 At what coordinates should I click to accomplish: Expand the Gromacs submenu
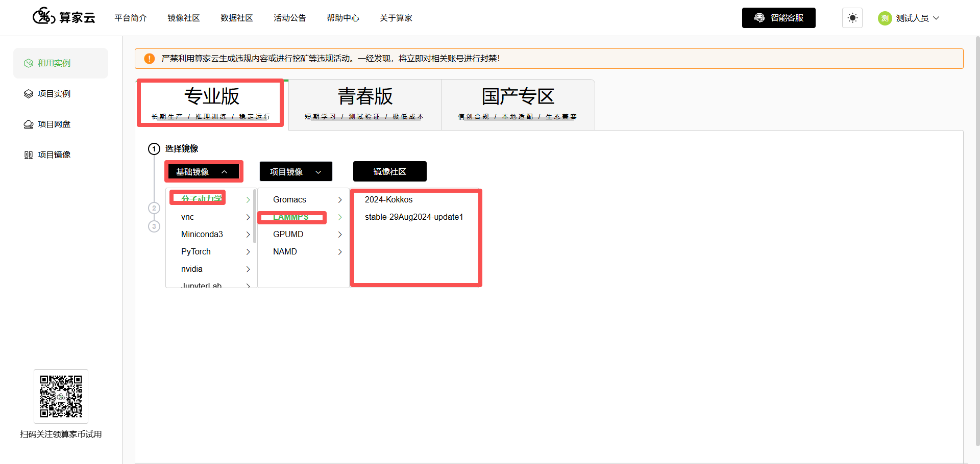click(x=303, y=199)
